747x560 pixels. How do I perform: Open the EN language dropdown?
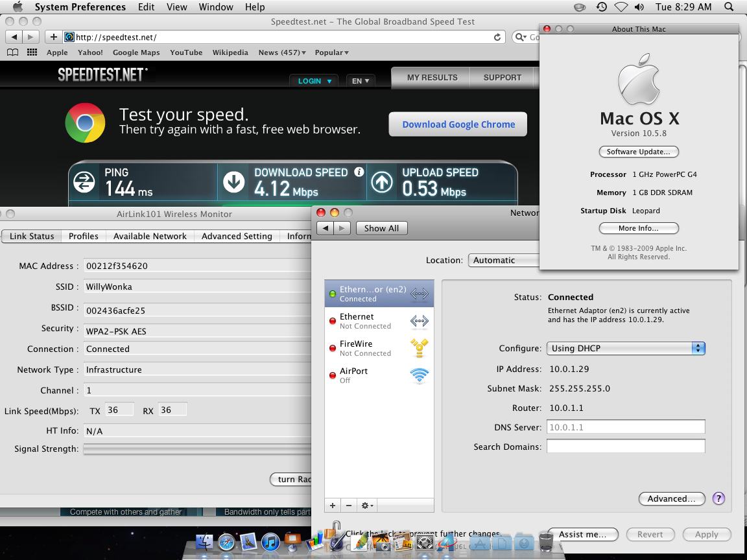[361, 81]
